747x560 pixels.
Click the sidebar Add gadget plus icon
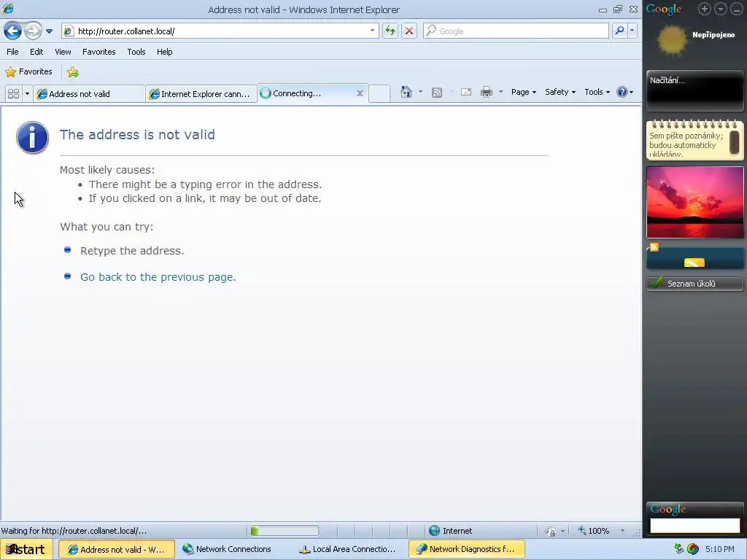(704, 9)
